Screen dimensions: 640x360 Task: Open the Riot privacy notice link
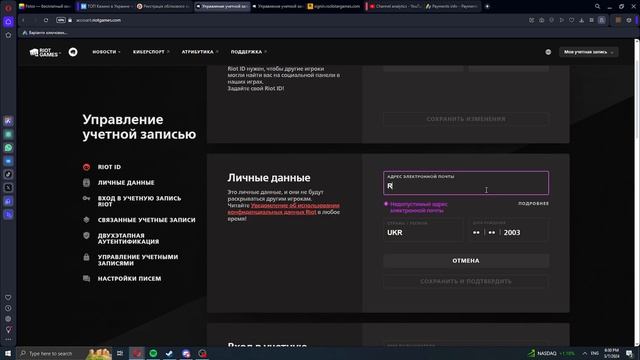[283, 209]
